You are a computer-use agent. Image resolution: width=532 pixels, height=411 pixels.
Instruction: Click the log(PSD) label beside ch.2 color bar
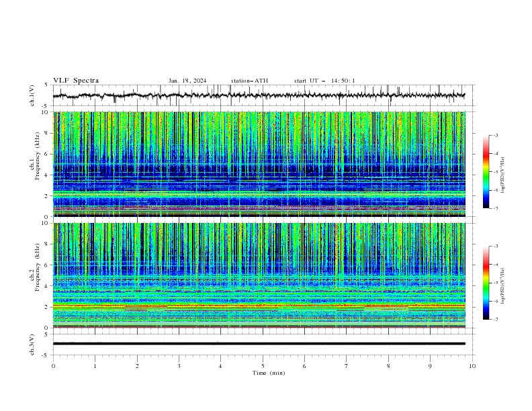pos(502,286)
